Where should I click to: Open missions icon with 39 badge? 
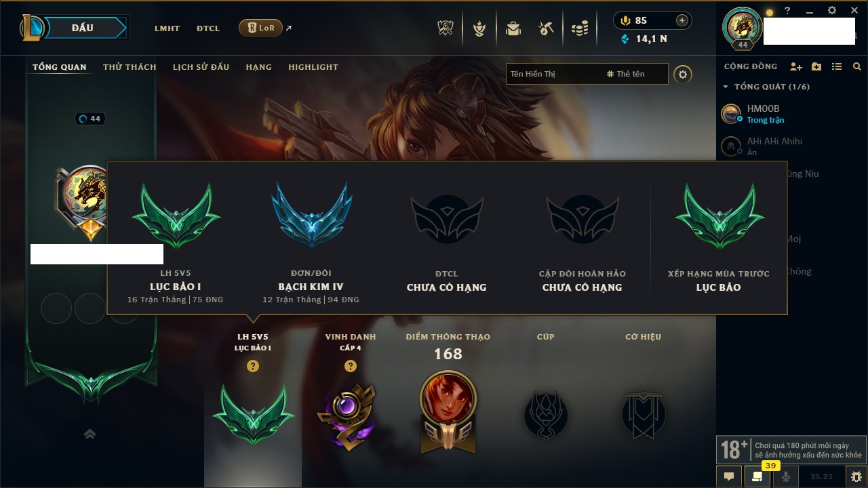(757, 476)
